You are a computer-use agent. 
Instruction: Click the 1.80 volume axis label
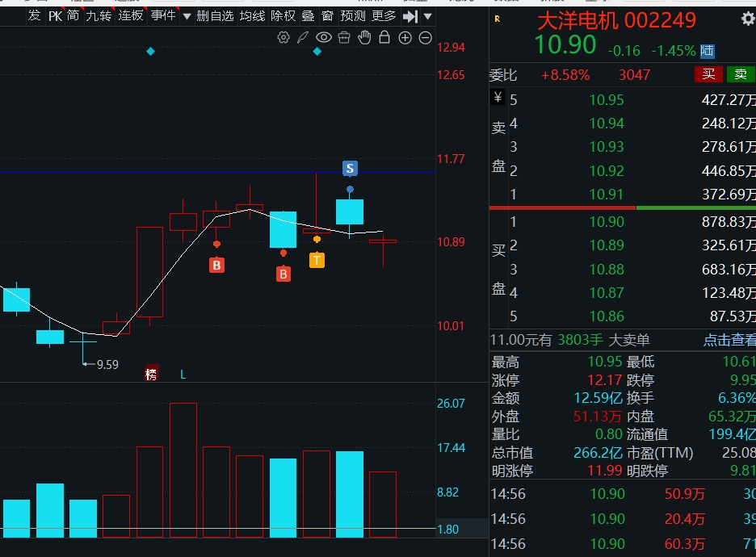[x=448, y=529]
